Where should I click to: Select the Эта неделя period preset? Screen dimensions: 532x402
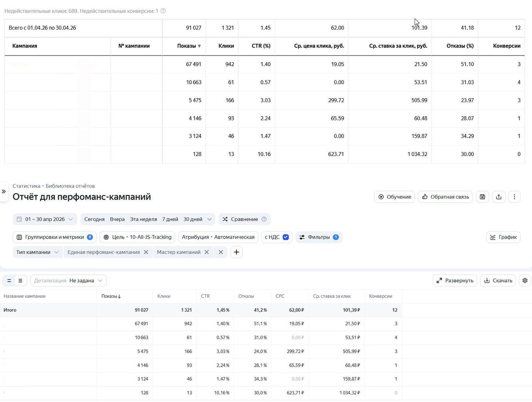pos(143,219)
